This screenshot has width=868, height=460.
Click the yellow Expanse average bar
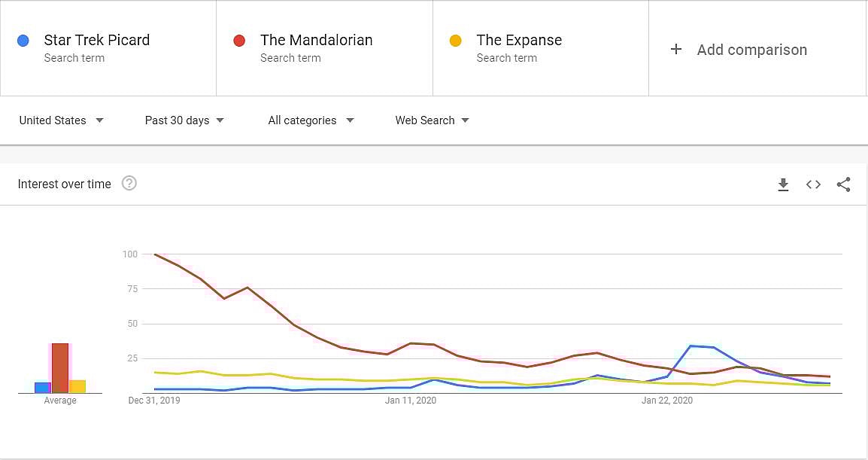tap(77, 386)
